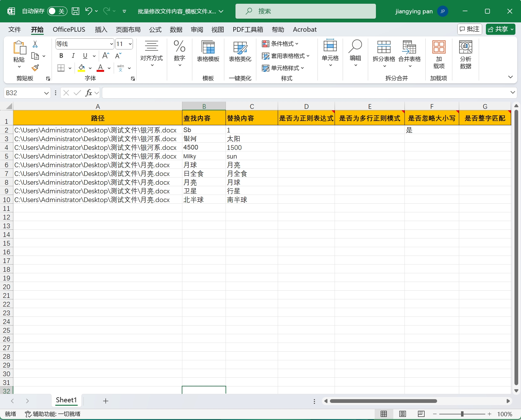Click the 搜索 search box
The width and height of the screenshot is (521, 420).
[305, 11]
